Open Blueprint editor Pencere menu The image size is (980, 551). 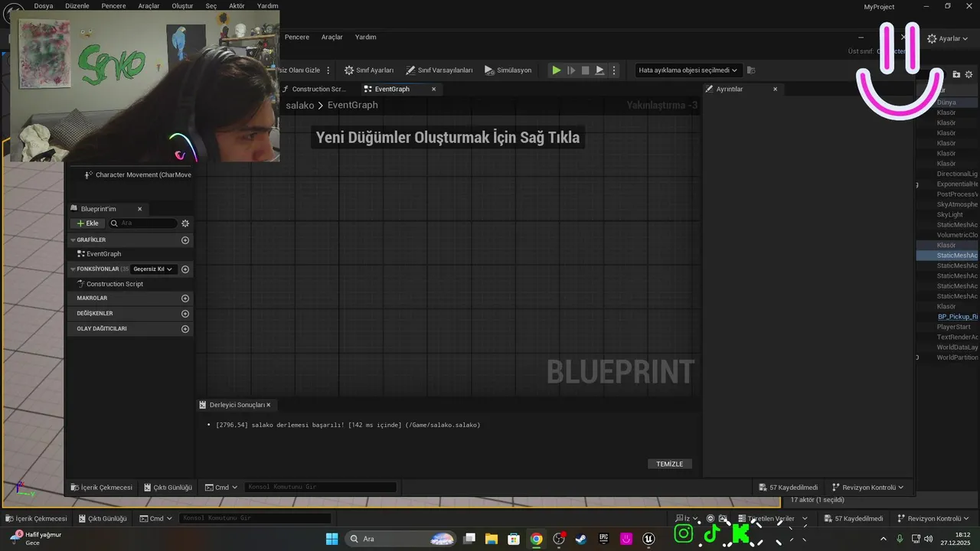point(297,37)
